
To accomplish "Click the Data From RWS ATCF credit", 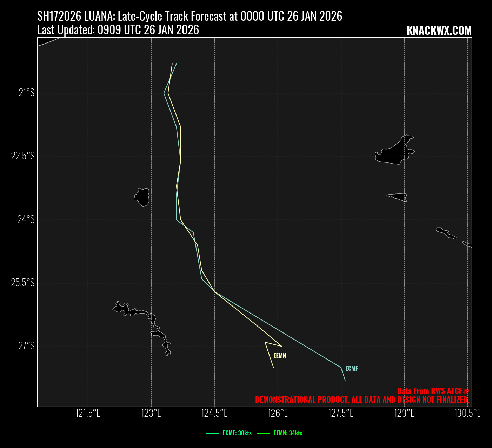I will [x=433, y=391].
